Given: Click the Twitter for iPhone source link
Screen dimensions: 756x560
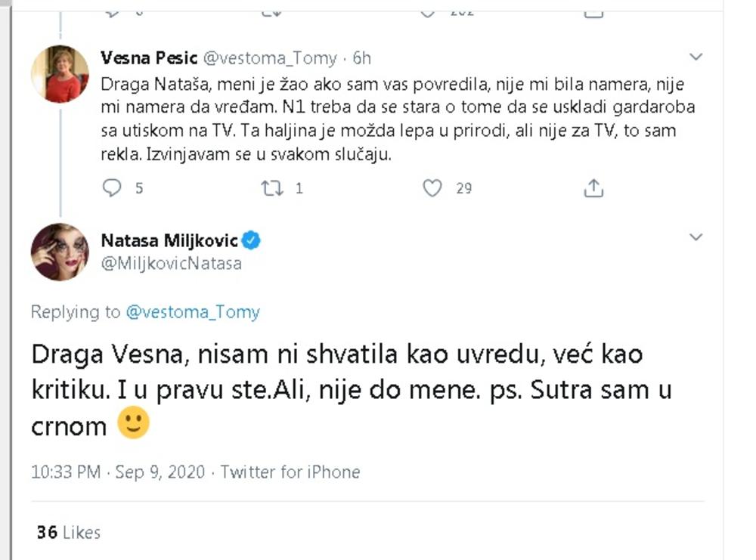Looking at the screenshot, I should pyautogui.click(x=290, y=472).
